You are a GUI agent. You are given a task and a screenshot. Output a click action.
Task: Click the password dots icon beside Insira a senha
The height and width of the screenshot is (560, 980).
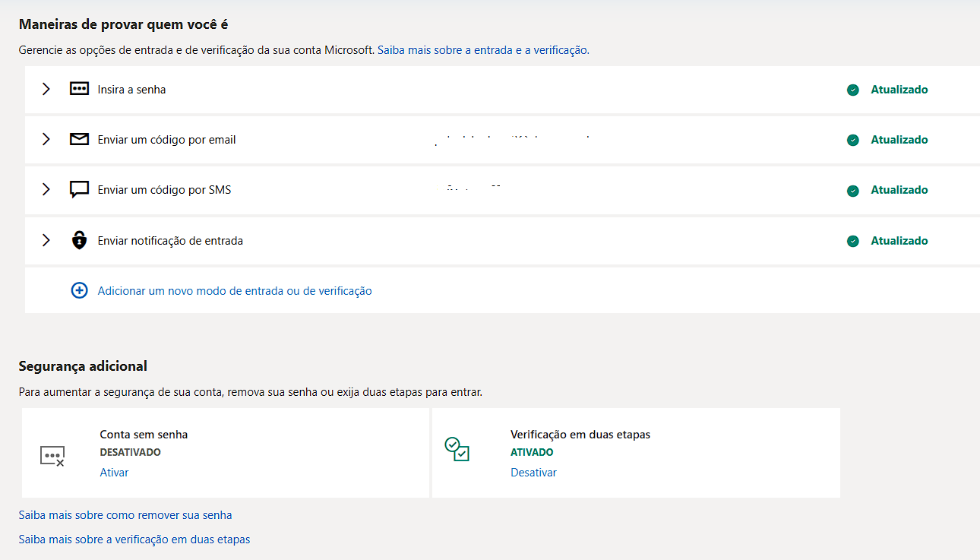pos(79,89)
